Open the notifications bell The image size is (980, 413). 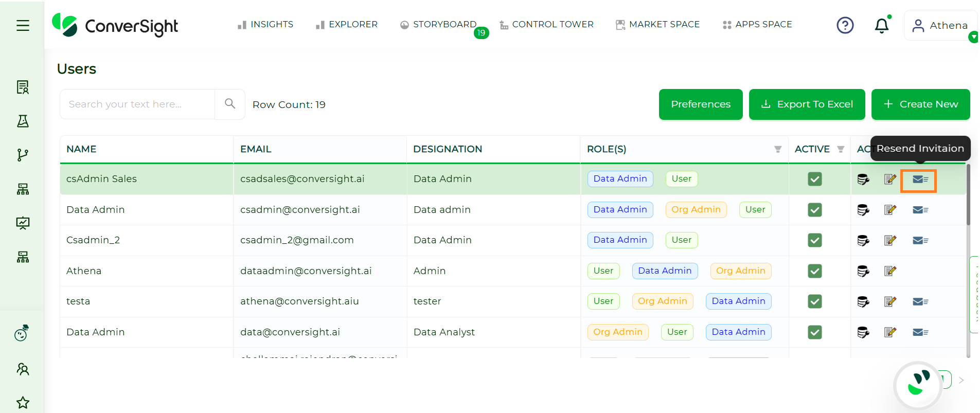[x=882, y=25]
